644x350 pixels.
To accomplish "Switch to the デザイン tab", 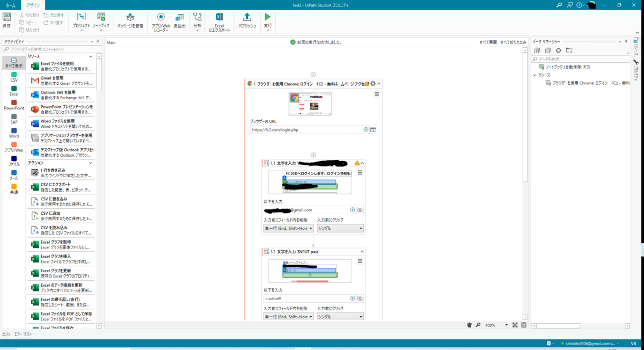I will pos(33,4).
